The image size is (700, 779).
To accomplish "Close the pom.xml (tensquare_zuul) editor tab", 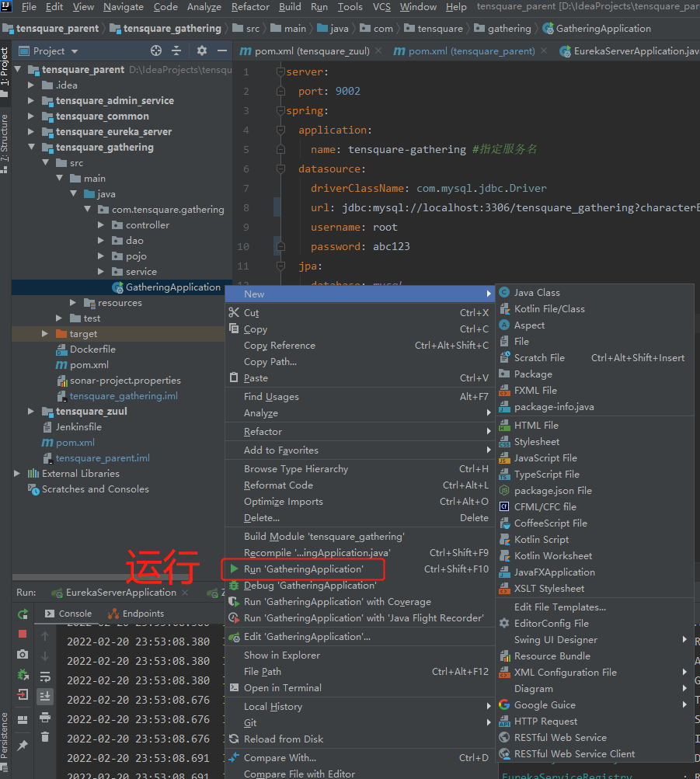I will (378, 50).
